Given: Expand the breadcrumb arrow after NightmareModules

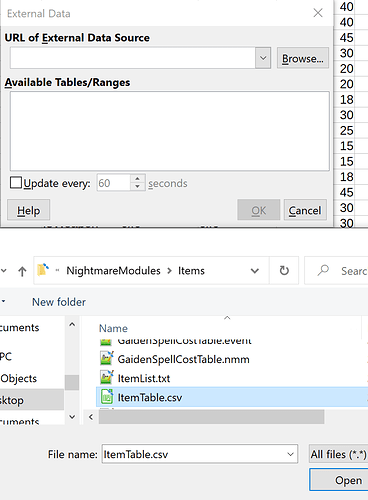Looking at the screenshot, I should 169,271.
